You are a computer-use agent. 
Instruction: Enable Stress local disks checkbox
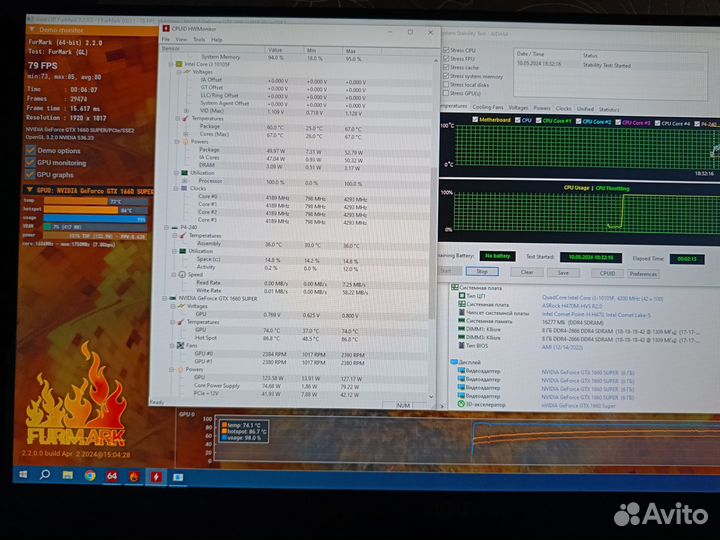[x=446, y=84]
